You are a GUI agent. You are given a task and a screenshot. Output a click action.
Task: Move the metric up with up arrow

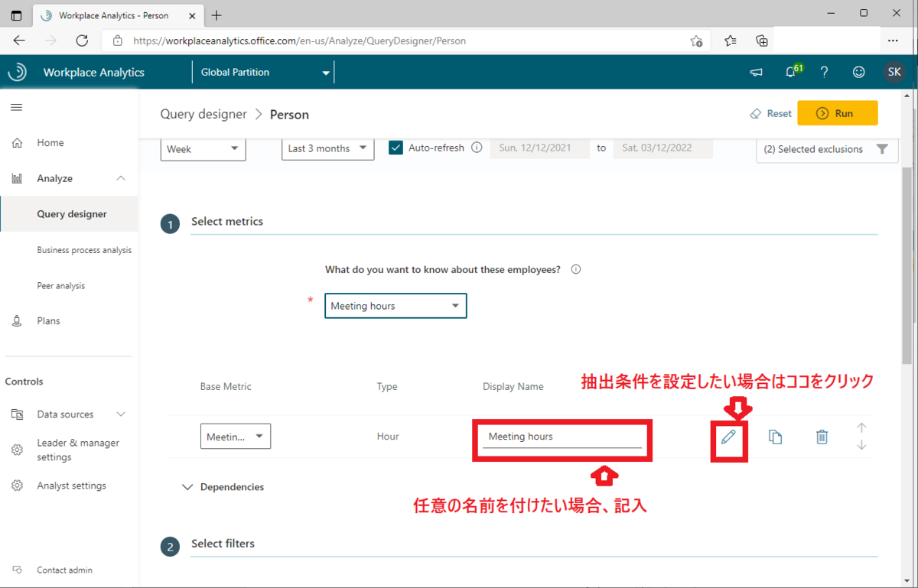point(861,427)
